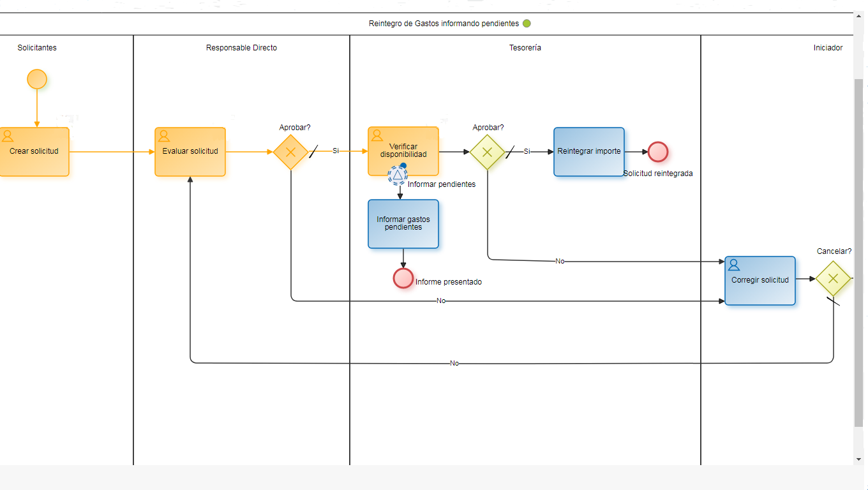Click the Reintegro de Gastos informando pendientes title

444,24
